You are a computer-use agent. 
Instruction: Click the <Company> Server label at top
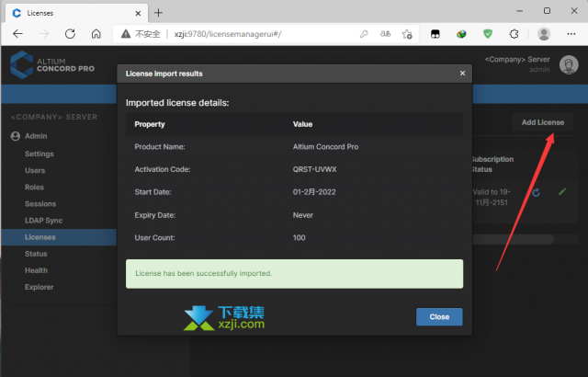(x=517, y=59)
